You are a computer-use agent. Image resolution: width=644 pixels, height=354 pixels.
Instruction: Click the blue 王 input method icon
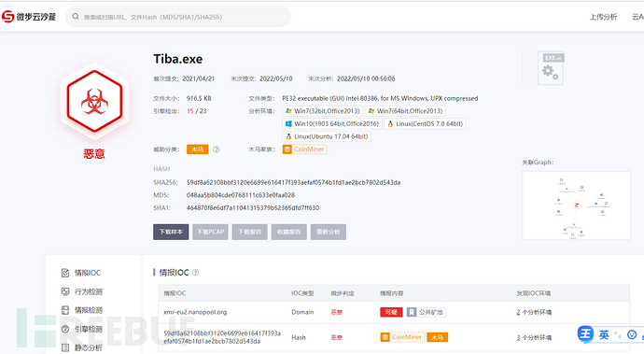click(585, 334)
